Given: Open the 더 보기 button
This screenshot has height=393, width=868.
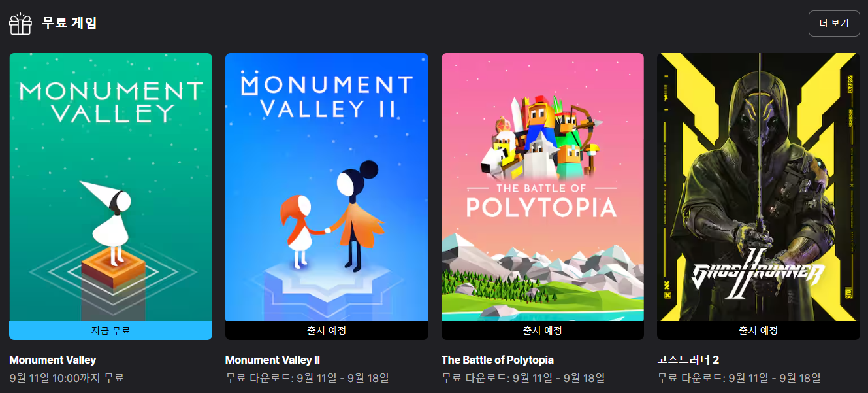Looking at the screenshot, I should [x=834, y=24].
